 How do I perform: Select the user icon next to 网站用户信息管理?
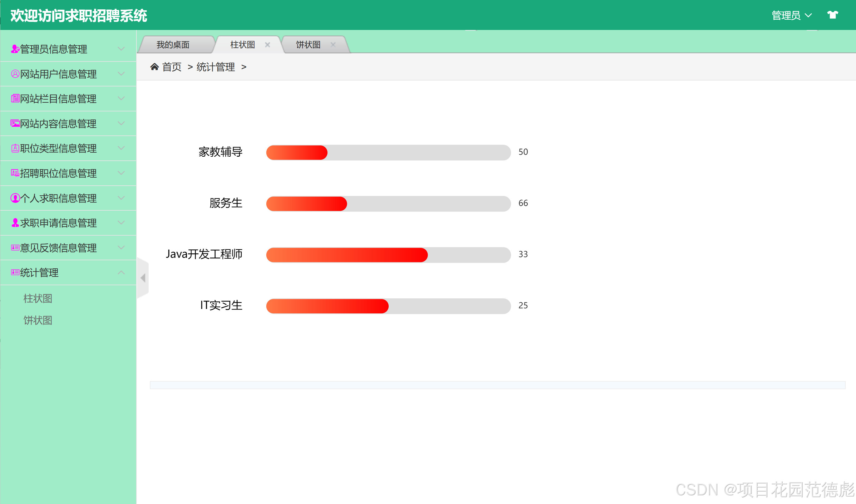15,74
